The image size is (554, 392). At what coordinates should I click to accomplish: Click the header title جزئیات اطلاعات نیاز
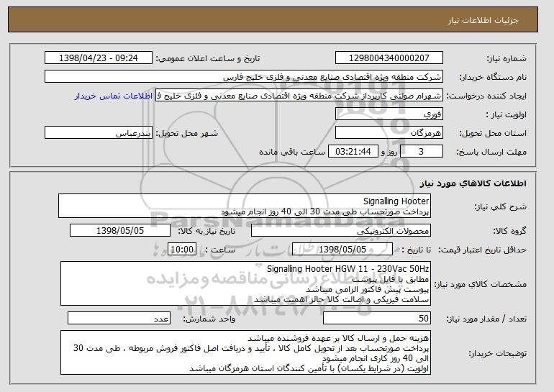(483, 20)
